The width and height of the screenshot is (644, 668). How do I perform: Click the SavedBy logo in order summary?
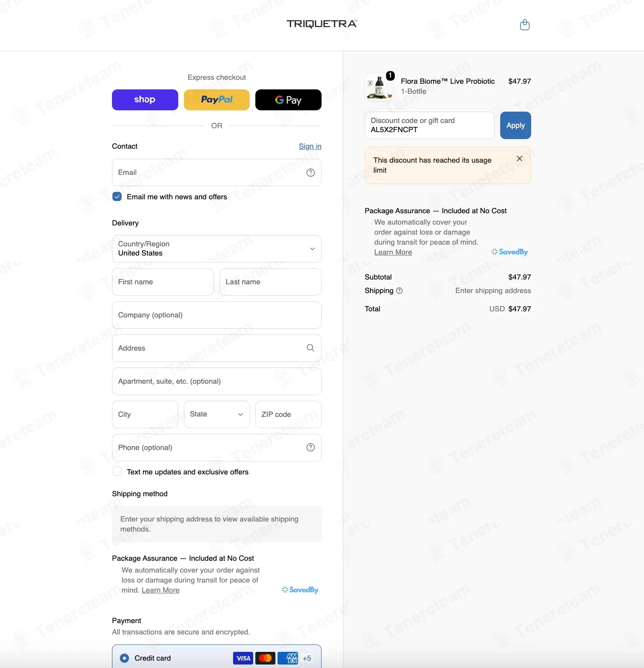point(509,252)
